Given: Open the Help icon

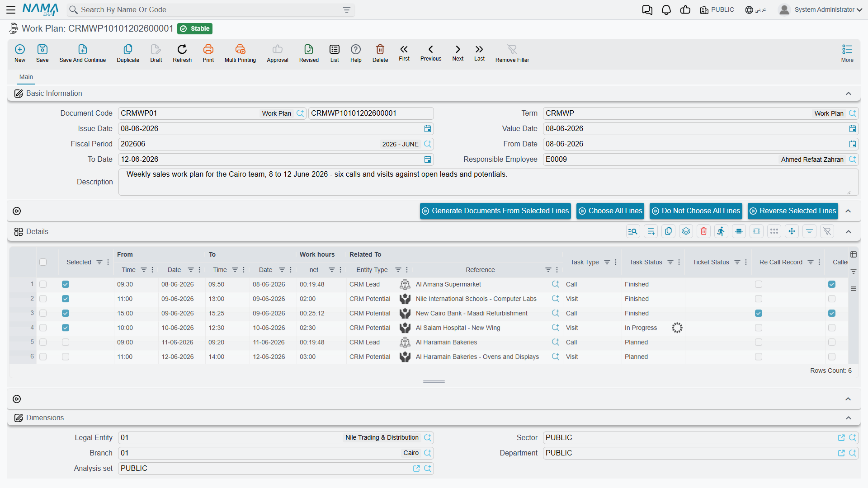Looking at the screenshot, I should pyautogui.click(x=356, y=53).
